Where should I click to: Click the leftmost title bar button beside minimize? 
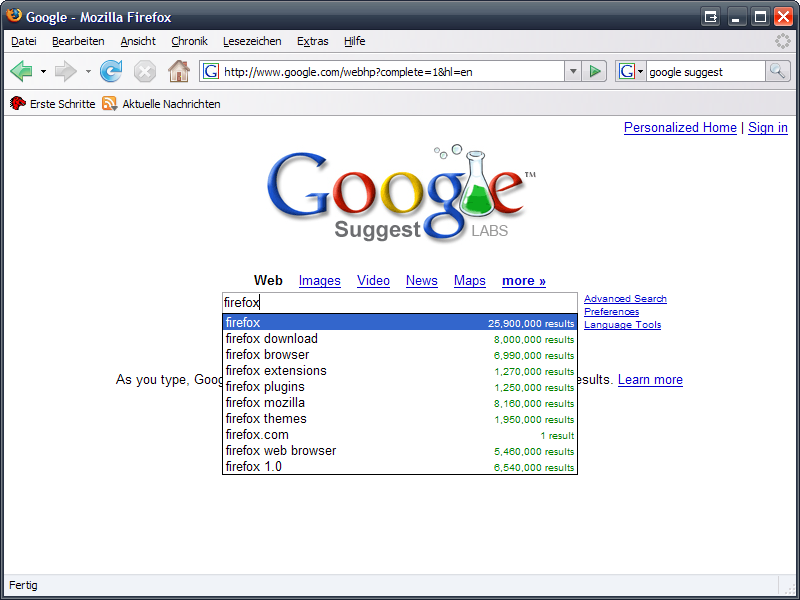pyautogui.click(x=710, y=17)
